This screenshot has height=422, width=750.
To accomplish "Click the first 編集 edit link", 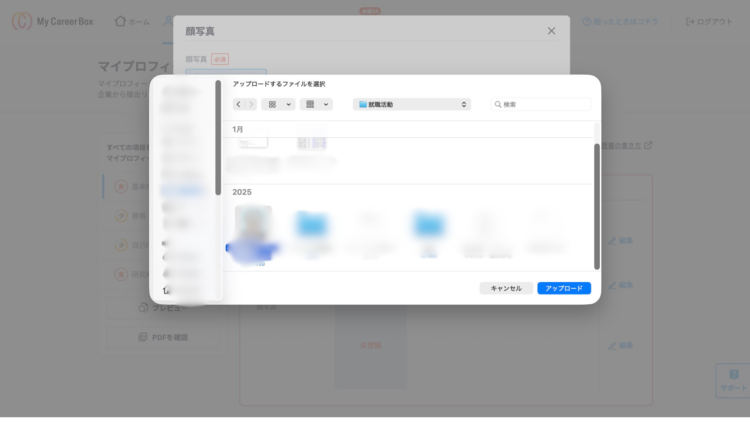I will [x=621, y=241].
